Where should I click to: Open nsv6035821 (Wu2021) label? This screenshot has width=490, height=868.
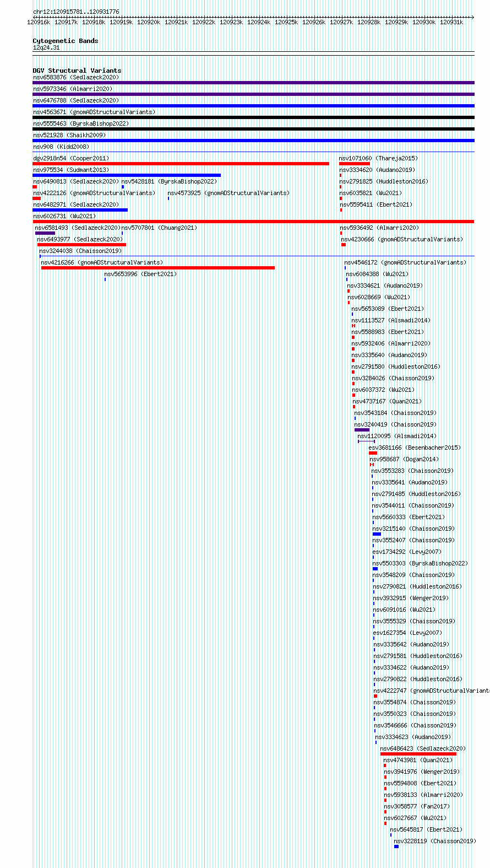click(371, 193)
